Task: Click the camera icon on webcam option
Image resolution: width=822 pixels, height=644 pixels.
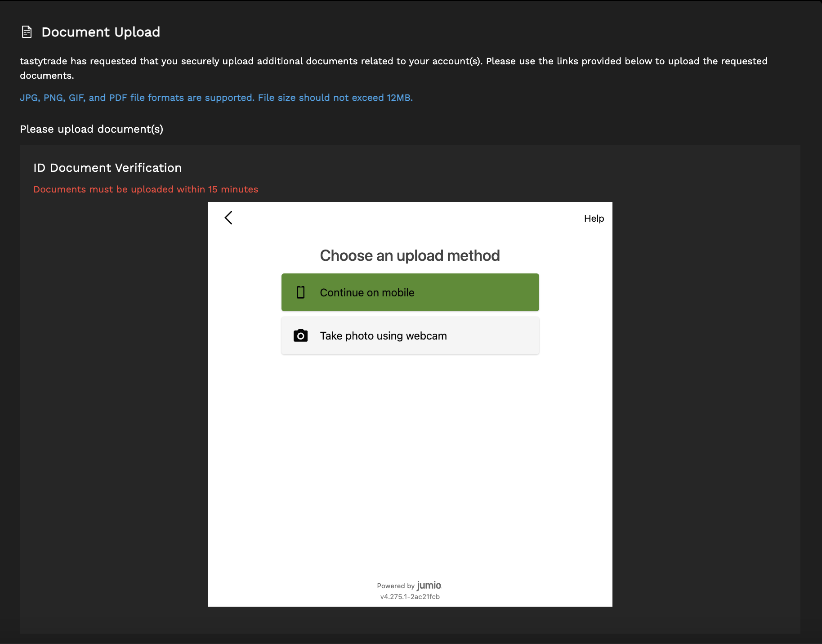Action: pyautogui.click(x=300, y=335)
